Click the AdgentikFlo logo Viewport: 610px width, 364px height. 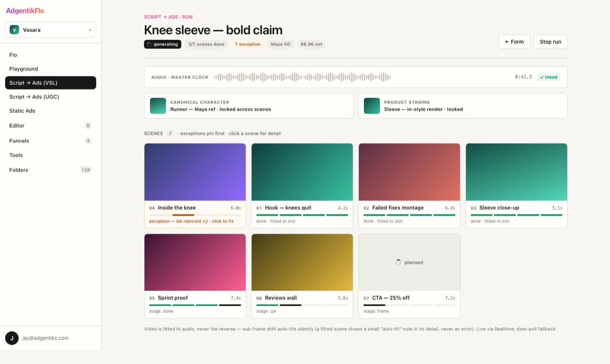point(25,10)
